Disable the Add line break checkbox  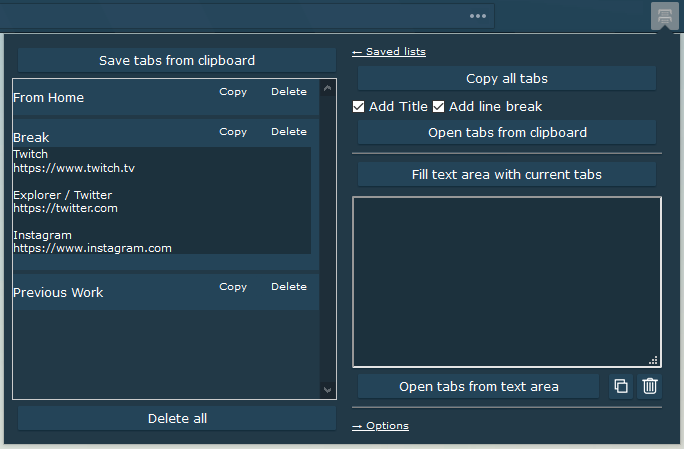(438, 107)
